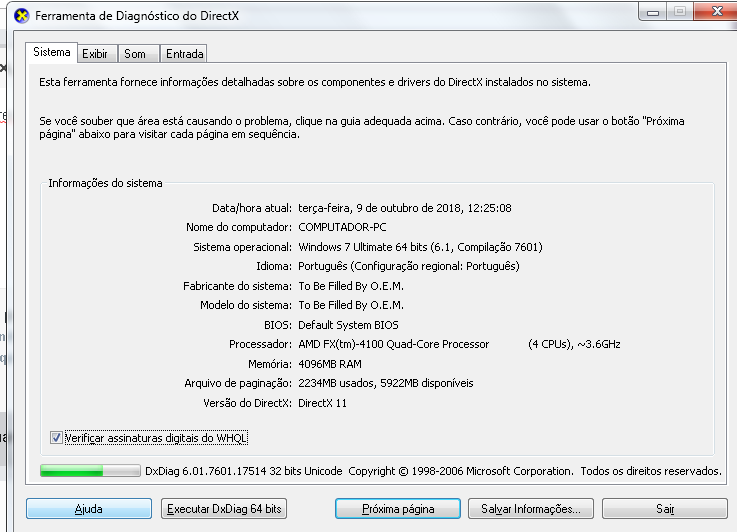Open the Exibir tab
This screenshot has width=737, height=532.
coord(95,54)
